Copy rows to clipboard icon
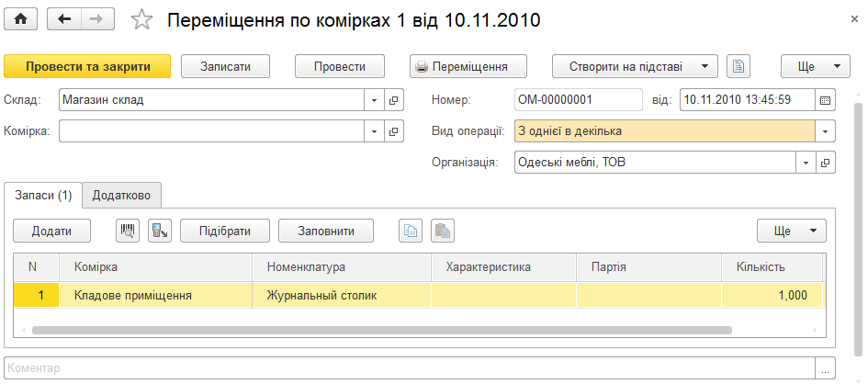Viewport: 868px width, 384px height. [411, 231]
